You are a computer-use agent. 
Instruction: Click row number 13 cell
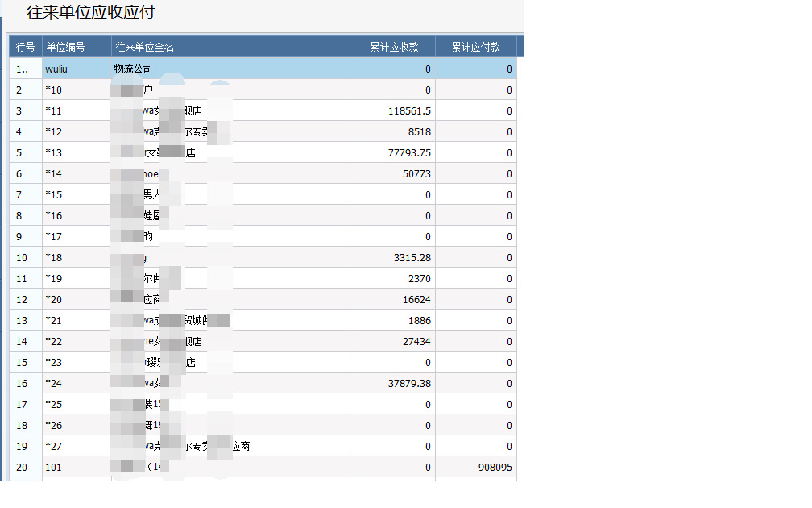click(x=26, y=321)
